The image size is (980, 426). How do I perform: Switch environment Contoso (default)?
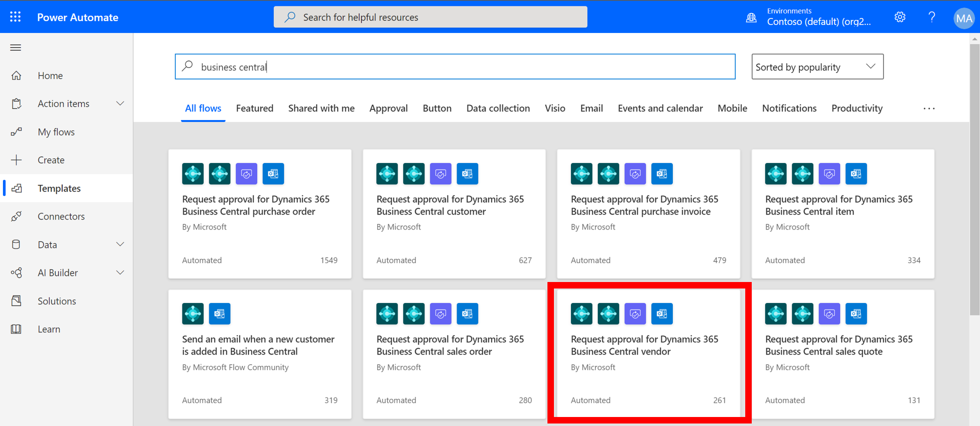tap(819, 21)
